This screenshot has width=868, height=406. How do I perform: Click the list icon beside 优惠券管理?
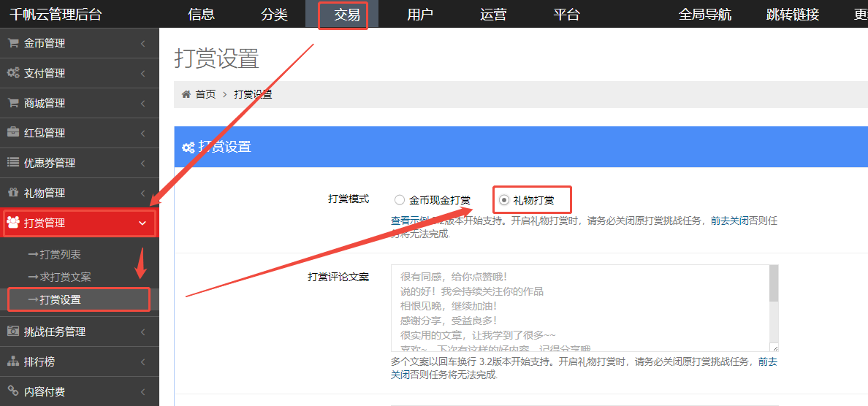tap(12, 163)
